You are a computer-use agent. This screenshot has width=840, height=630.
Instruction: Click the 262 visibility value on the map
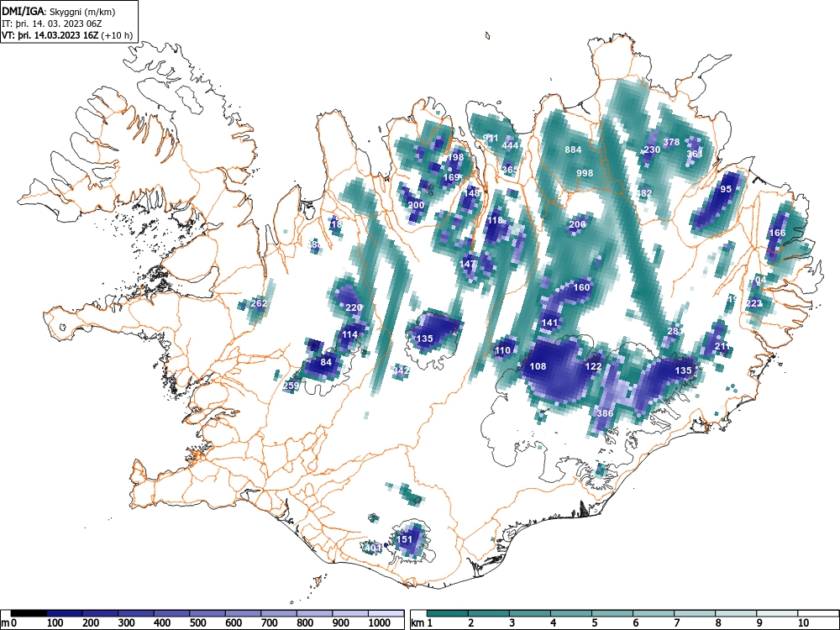259,303
